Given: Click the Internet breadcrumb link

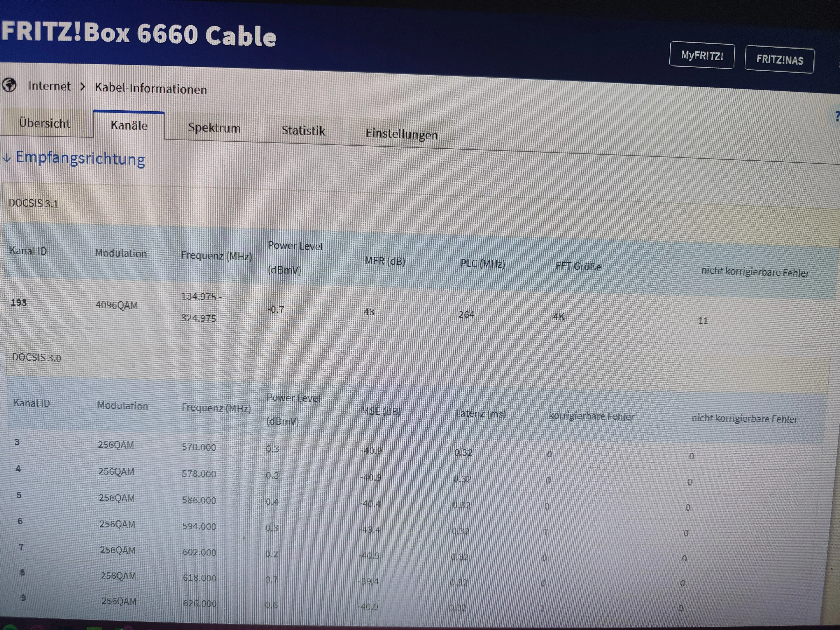Looking at the screenshot, I should tap(49, 86).
